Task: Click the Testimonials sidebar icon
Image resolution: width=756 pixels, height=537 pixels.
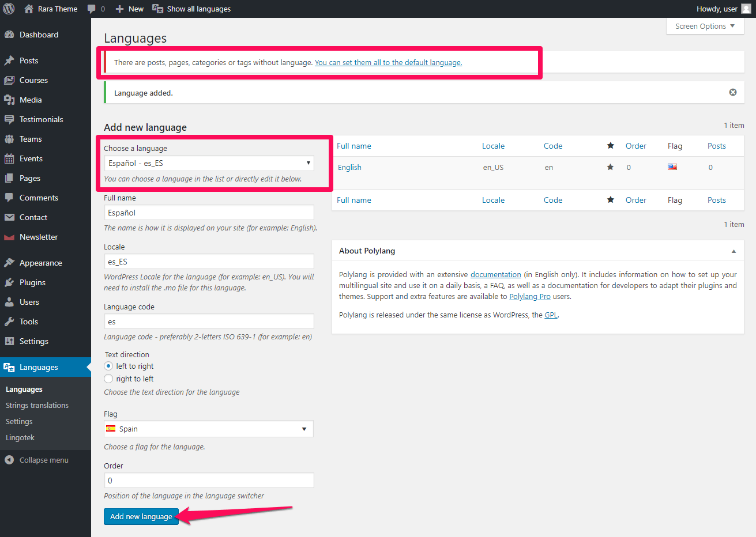Action: tap(9, 119)
